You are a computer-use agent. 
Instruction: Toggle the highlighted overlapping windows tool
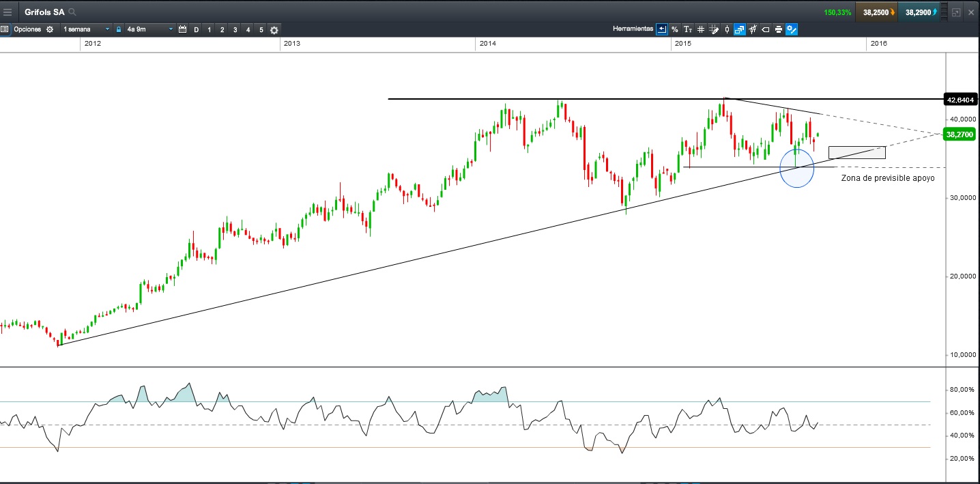point(739,29)
